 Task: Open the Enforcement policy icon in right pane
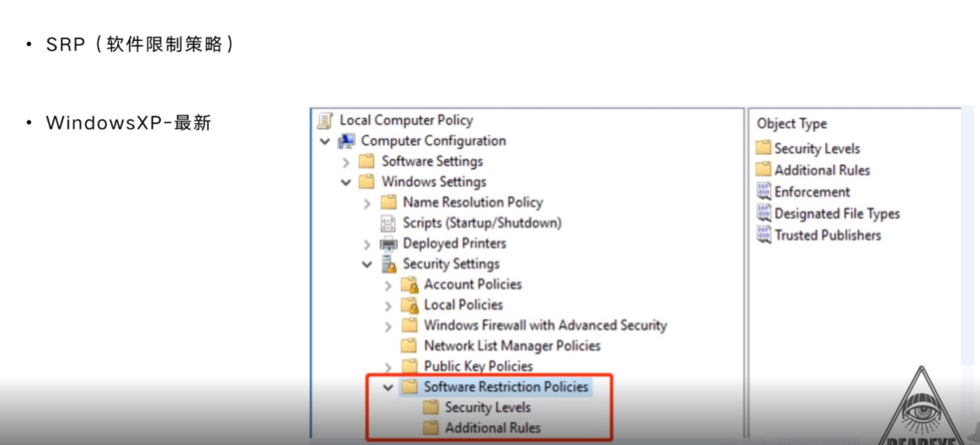tap(764, 192)
